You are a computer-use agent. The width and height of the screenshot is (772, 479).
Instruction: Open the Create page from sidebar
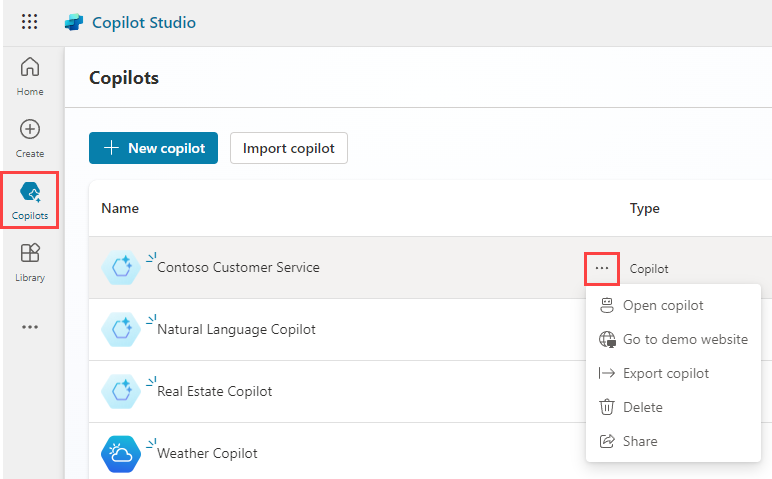(x=30, y=139)
